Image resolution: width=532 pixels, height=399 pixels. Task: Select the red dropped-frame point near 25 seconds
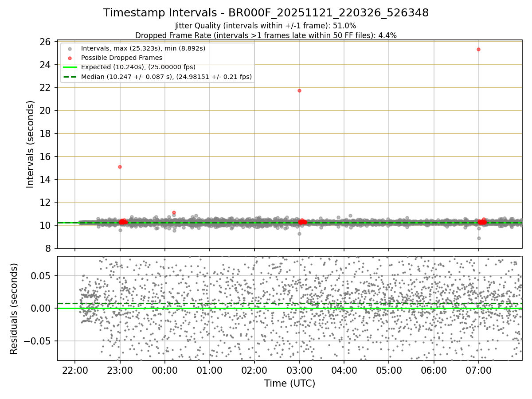[x=478, y=49]
